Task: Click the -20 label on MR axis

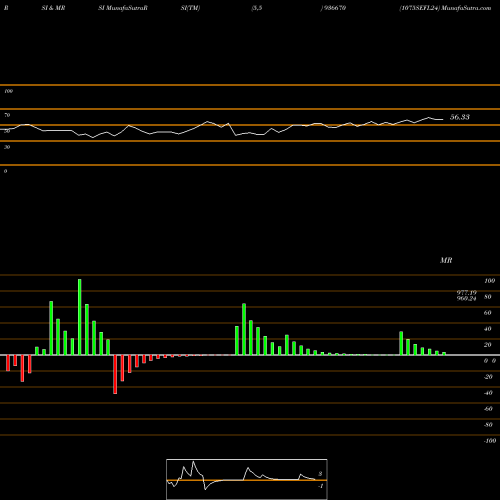Action: pos(488,377)
